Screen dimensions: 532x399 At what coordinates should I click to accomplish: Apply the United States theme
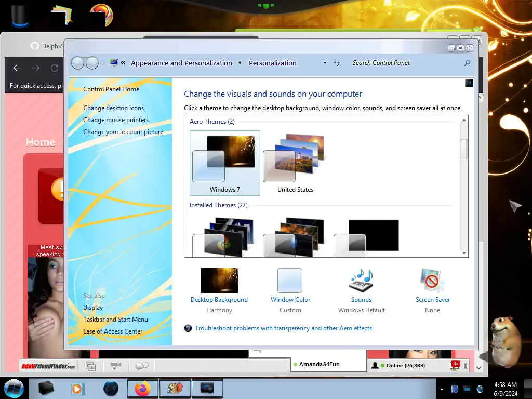(x=295, y=163)
